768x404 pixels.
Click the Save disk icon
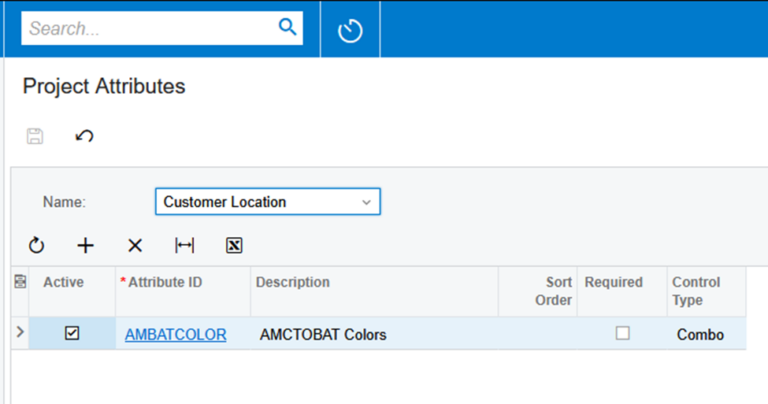(x=35, y=136)
